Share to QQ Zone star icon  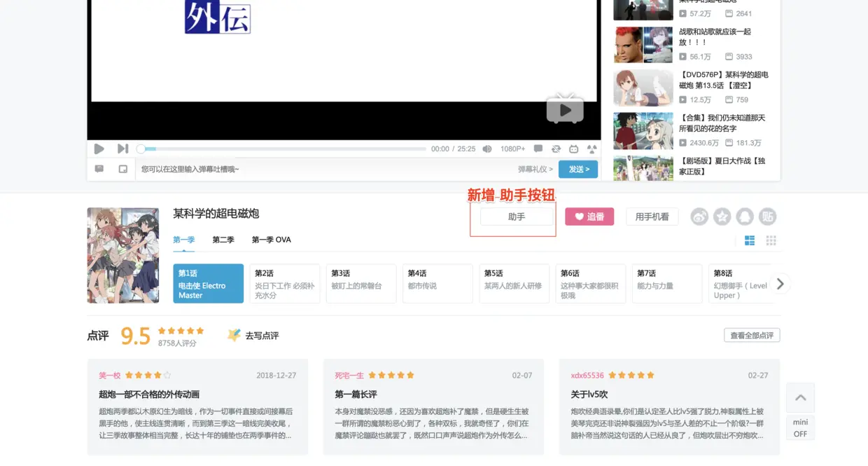coord(722,217)
